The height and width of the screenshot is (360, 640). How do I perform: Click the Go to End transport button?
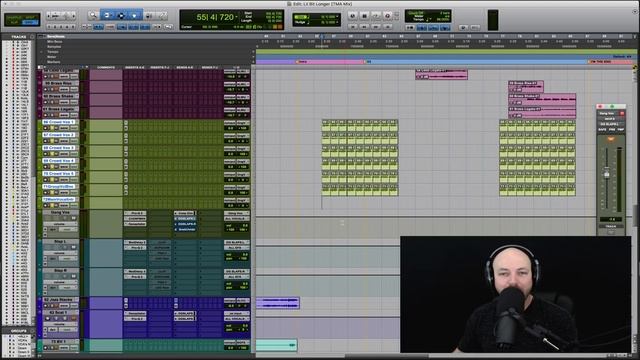point(387,27)
